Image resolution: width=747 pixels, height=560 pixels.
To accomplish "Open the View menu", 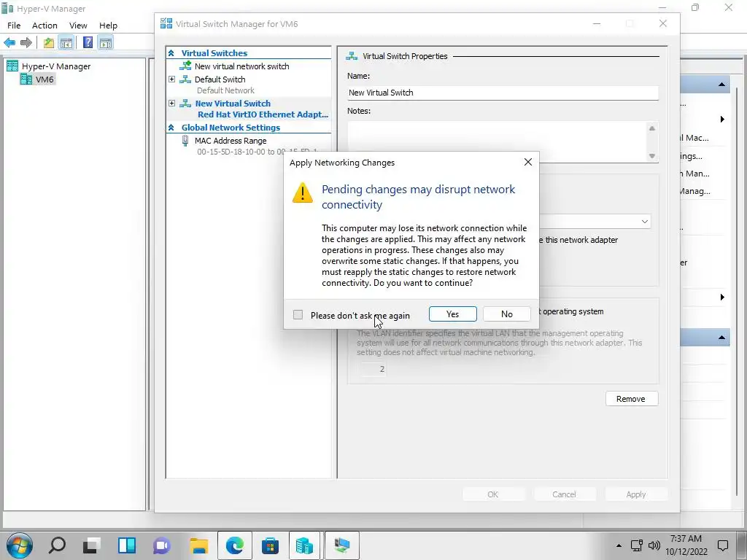I will click(78, 26).
